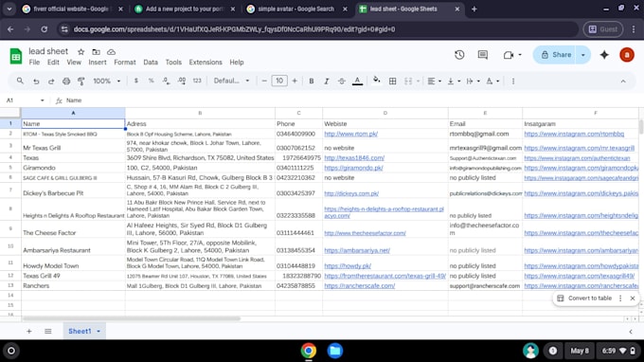The image size is (644, 362).
Task: Open the Insert menu
Action: (98, 63)
